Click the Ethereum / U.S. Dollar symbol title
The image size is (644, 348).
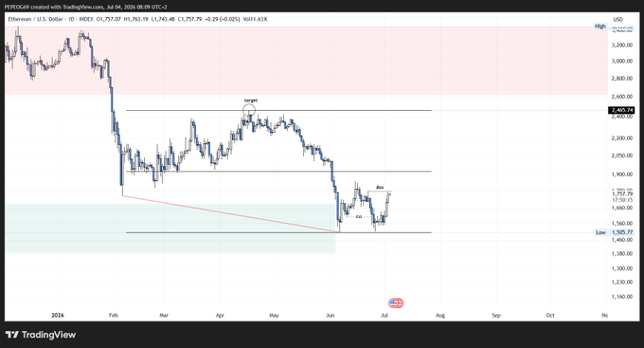click(36, 19)
